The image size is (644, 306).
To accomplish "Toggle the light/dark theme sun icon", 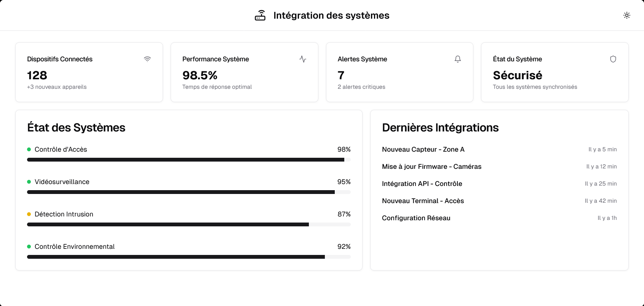I will pyautogui.click(x=627, y=15).
